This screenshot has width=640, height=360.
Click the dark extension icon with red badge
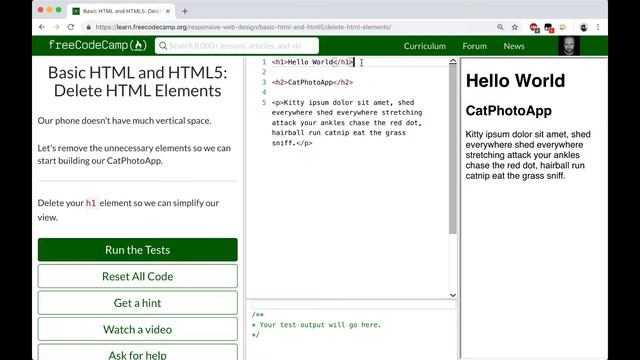click(549, 28)
